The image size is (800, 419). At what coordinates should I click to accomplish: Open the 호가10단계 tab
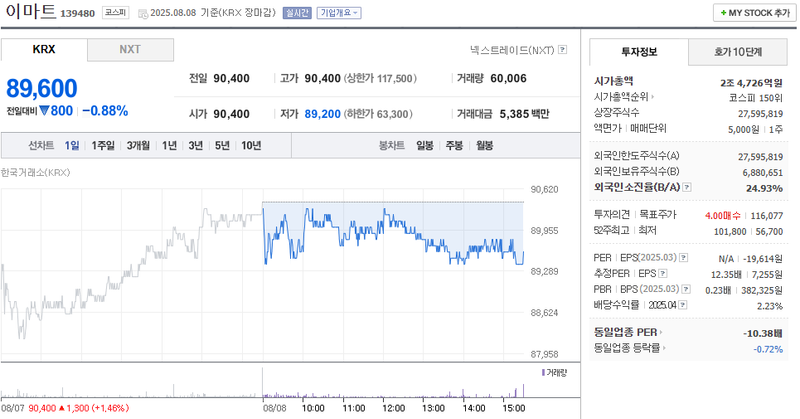tap(738, 52)
